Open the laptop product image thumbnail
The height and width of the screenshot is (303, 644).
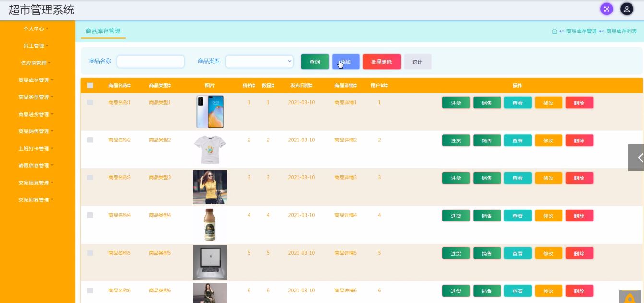210,262
